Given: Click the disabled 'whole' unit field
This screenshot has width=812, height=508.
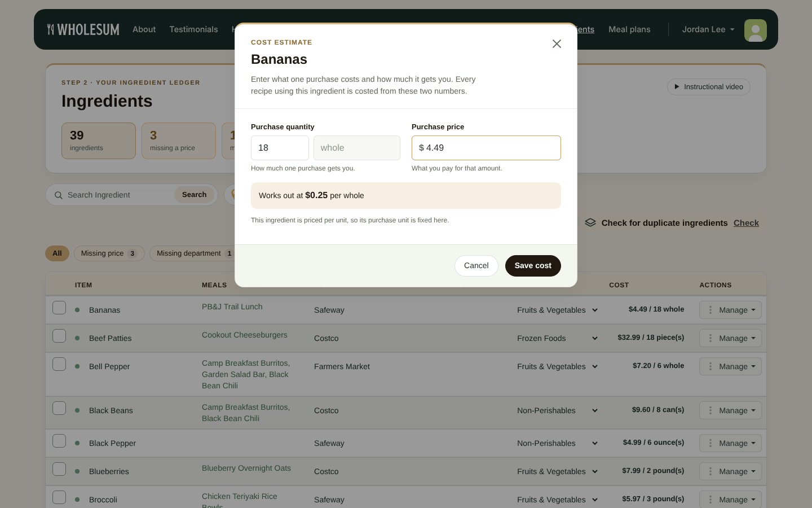Looking at the screenshot, I should (357, 148).
